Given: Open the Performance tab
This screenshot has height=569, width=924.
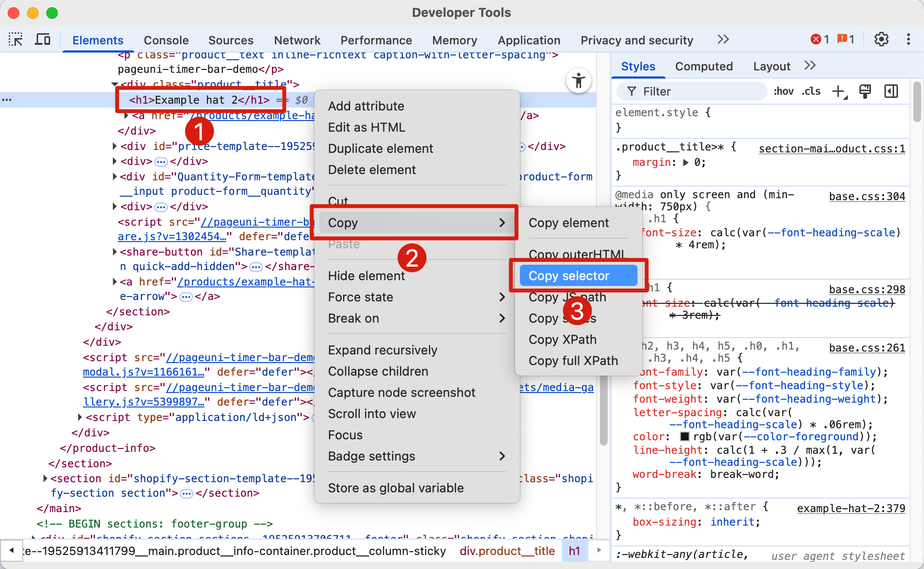Looking at the screenshot, I should 376,40.
